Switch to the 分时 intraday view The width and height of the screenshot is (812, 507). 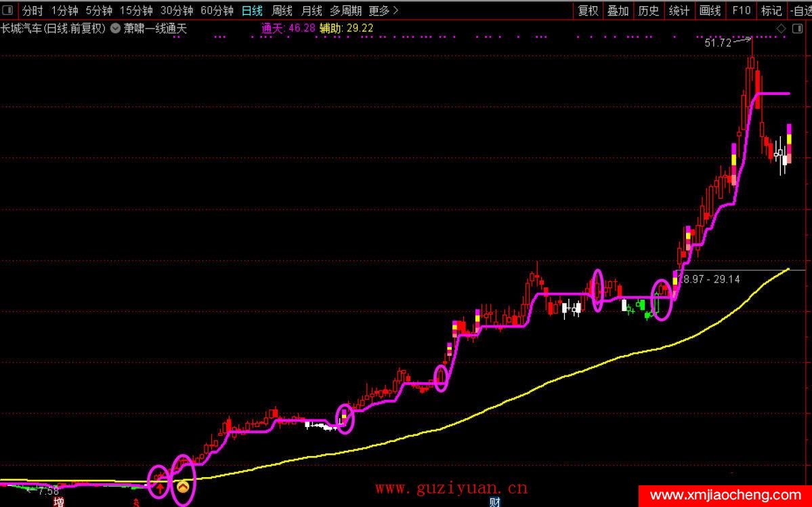click(33, 11)
